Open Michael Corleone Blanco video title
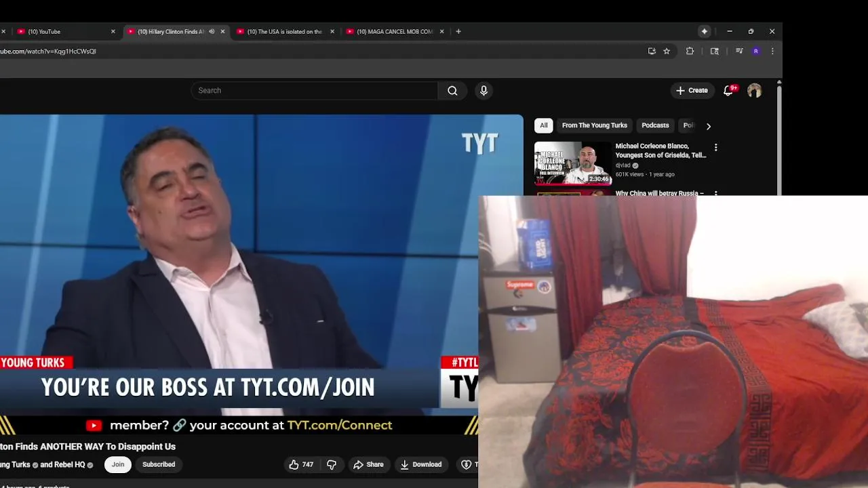 660,150
